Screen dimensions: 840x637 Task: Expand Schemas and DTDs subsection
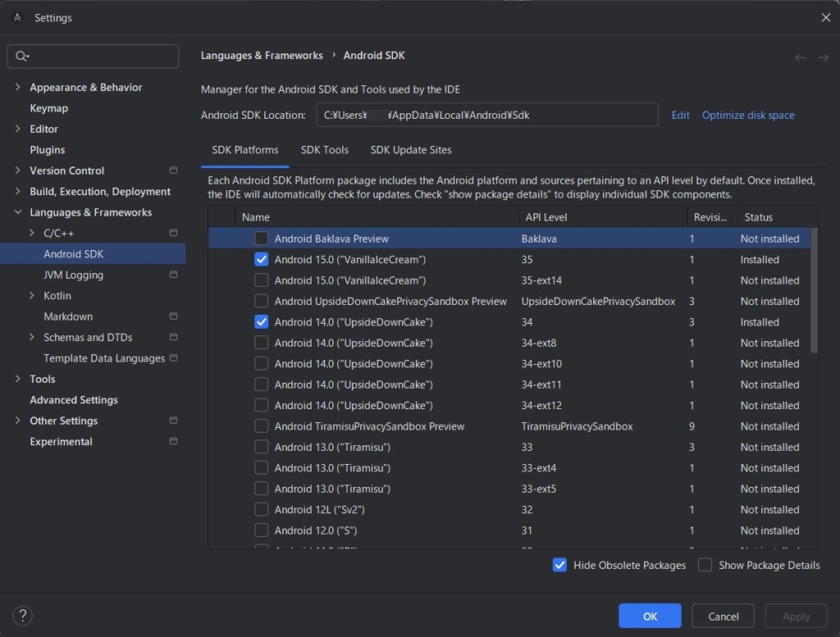[x=32, y=338]
